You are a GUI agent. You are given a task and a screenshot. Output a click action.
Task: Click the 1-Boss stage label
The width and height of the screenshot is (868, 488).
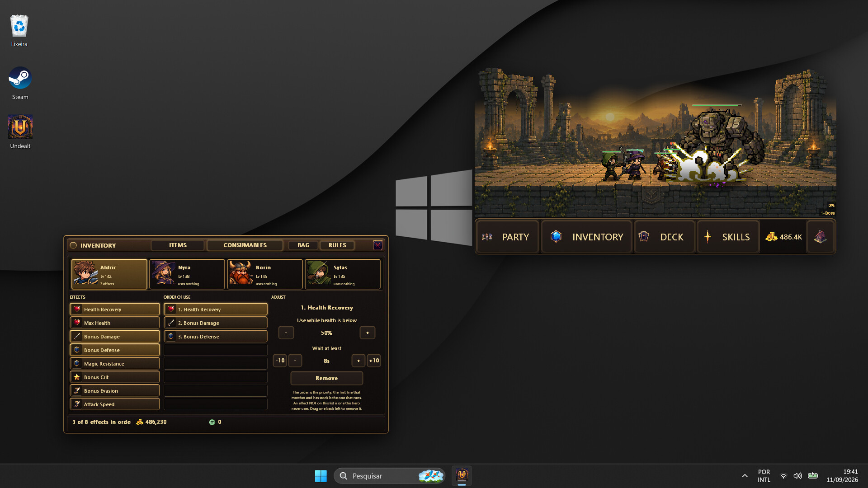pyautogui.click(x=827, y=213)
